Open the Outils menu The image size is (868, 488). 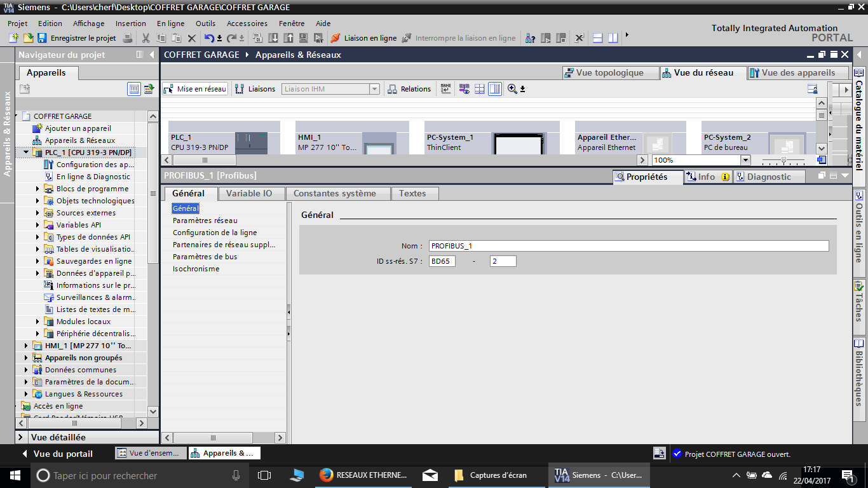pyautogui.click(x=205, y=24)
